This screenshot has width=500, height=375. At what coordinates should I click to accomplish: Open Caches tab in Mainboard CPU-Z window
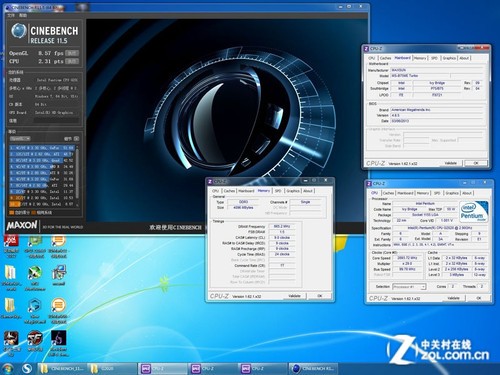click(385, 58)
